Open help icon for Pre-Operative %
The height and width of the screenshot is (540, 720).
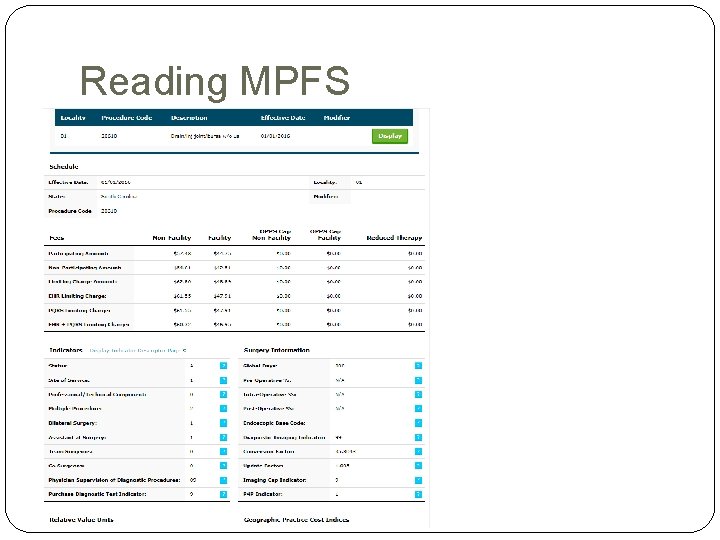tap(418, 380)
